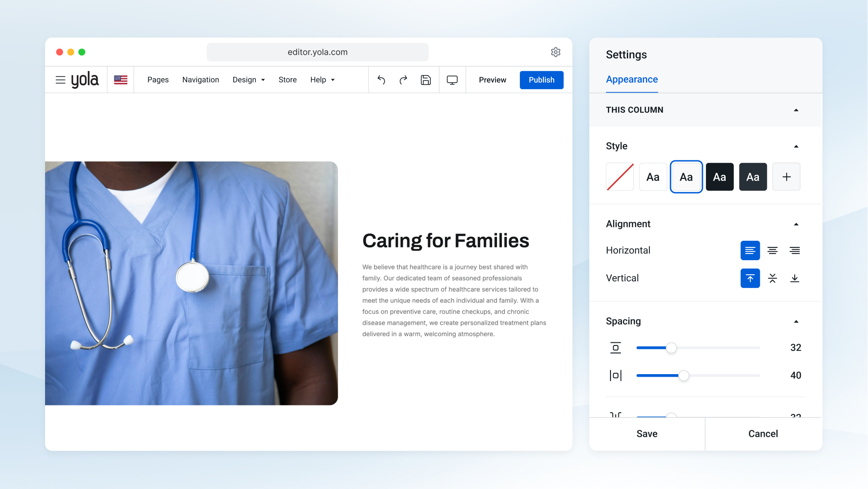This screenshot has width=868, height=489.
Task: Set vertical alignment to top
Action: [x=750, y=278]
